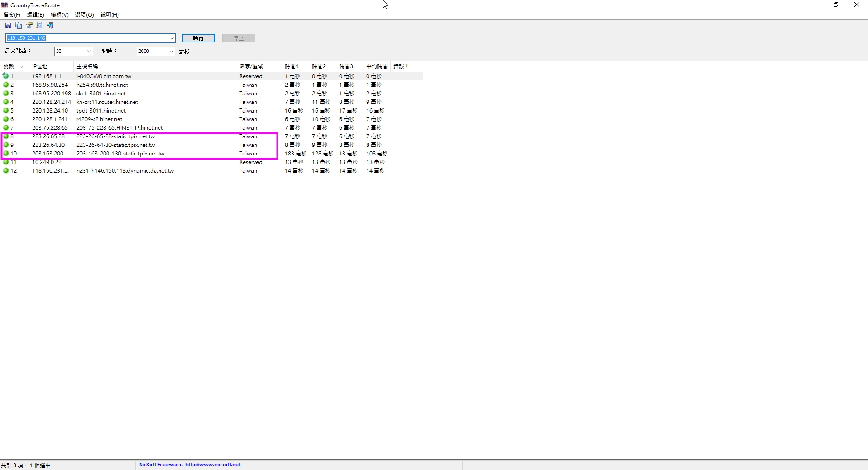Click hostname n231-h146.150.118.dynamic.da.net.tw
This screenshot has height=470, width=868.
click(125, 171)
